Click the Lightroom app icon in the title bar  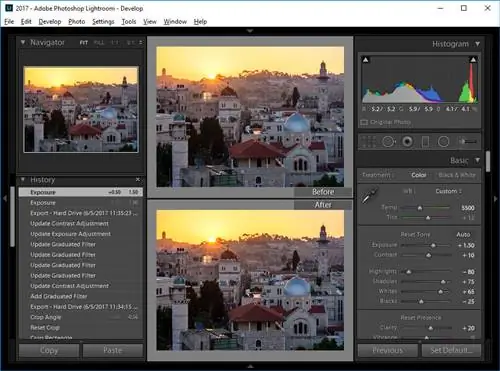(x=9, y=8)
